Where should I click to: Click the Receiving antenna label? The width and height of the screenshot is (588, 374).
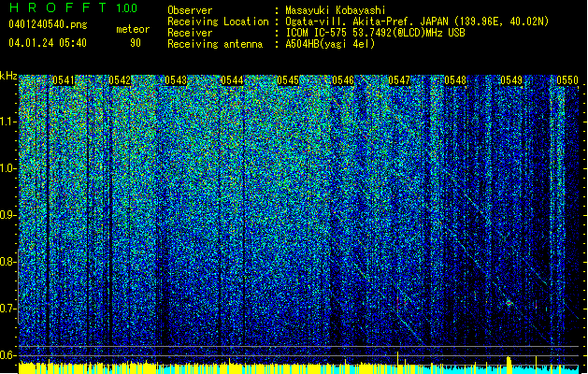[x=215, y=44]
